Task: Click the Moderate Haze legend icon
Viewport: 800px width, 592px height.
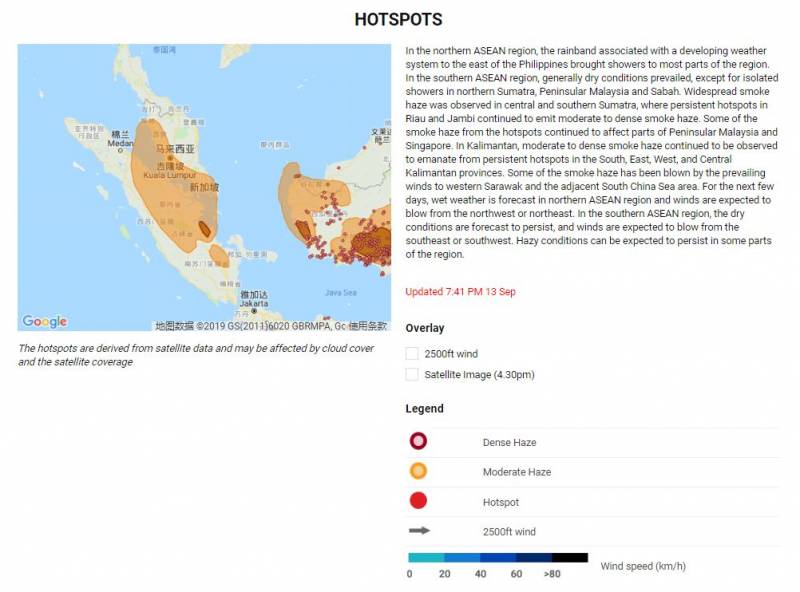Action: (417, 472)
